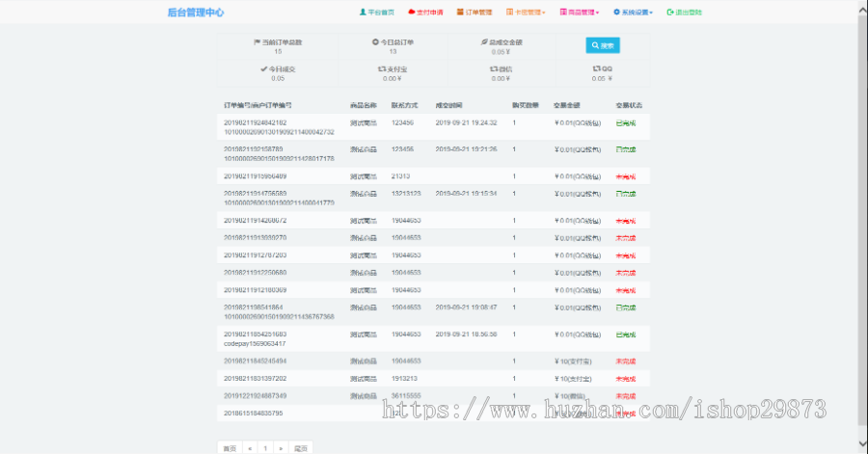Click the timestamp 2019-09-21 19:15:34
This screenshot has height=454, width=868.
(x=466, y=194)
